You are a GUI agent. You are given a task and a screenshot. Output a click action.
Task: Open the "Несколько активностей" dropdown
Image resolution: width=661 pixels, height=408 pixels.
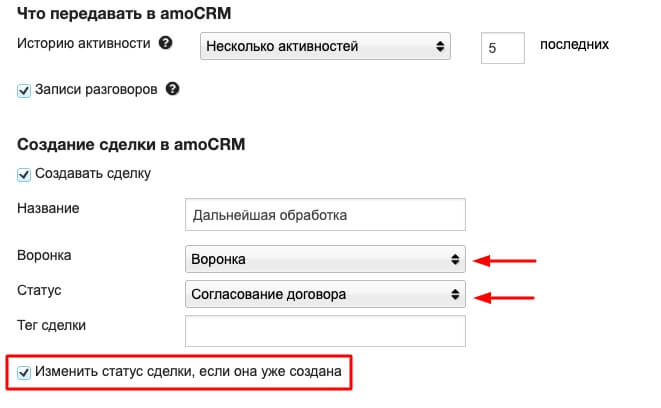(x=325, y=46)
